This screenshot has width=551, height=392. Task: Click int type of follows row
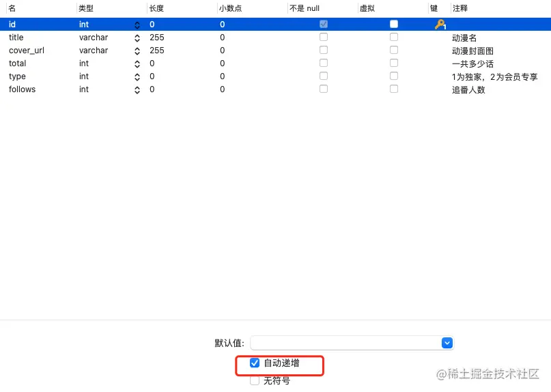pyautogui.click(x=84, y=89)
